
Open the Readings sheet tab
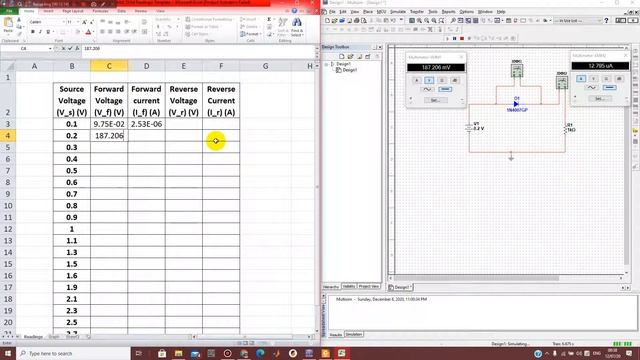click(33, 337)
